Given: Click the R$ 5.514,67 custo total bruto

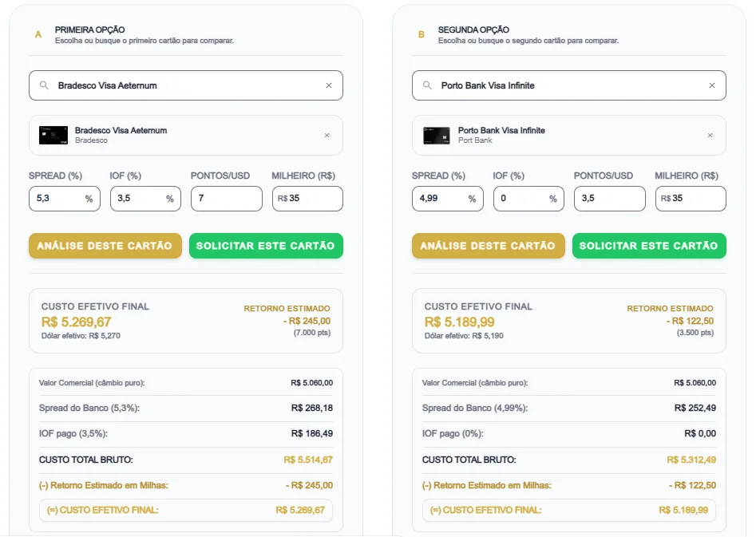Looking at the screenshot, I should pyautogui.click(x=308, y=460).
